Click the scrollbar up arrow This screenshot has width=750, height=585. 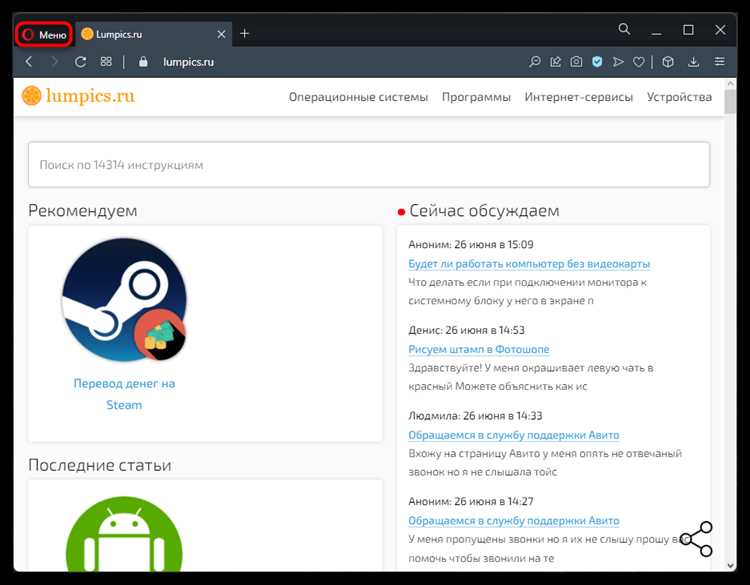[x=730, y=83]
